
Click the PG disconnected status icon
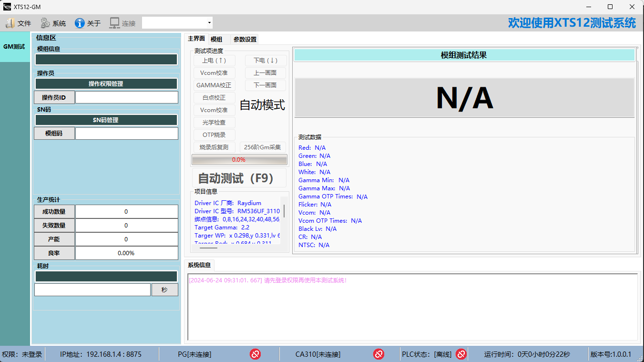coord(256,354)
